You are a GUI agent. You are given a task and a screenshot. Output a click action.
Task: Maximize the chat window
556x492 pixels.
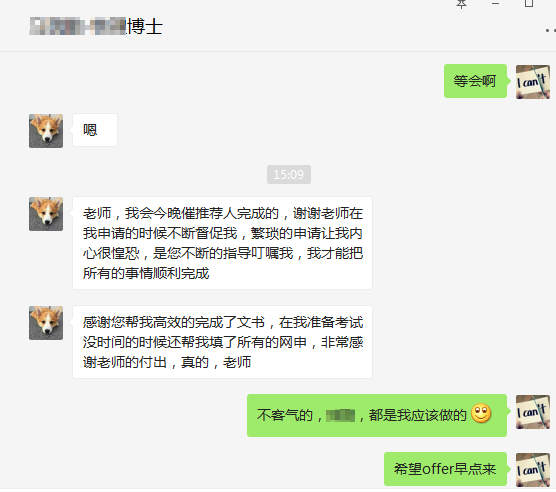click(x=529, y=4)
